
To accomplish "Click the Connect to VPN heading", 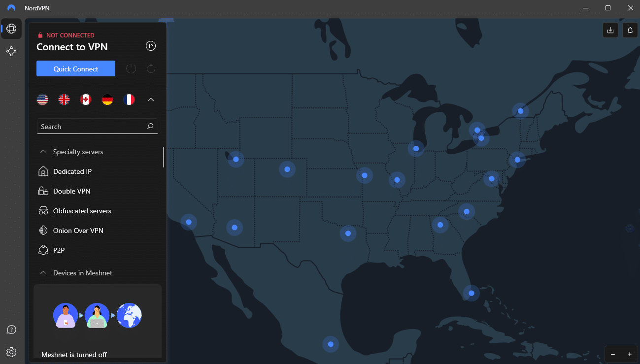I will click(72, 47).
